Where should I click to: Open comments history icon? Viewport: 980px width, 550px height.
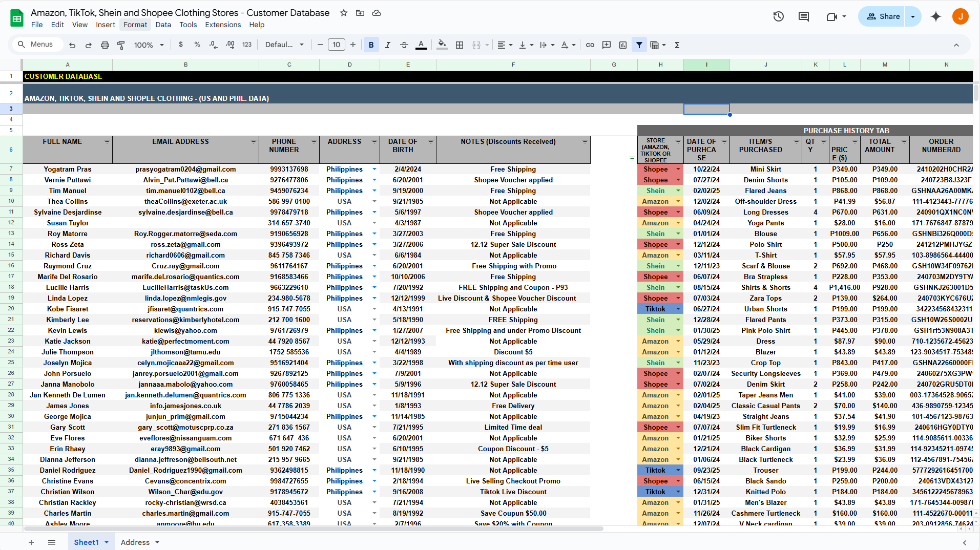click(804, 16)
